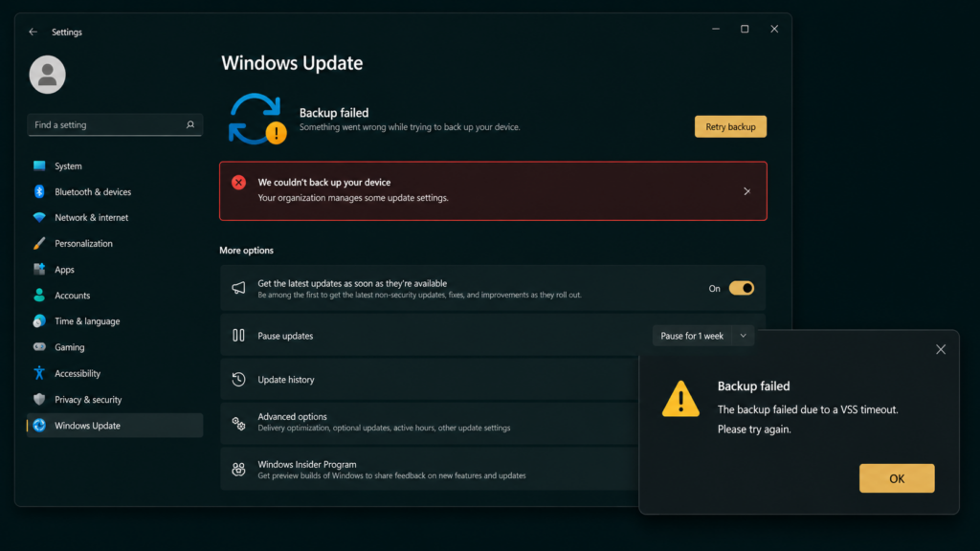
Task: Open We couldn't back up your device banner
Action: pos(493,190)
